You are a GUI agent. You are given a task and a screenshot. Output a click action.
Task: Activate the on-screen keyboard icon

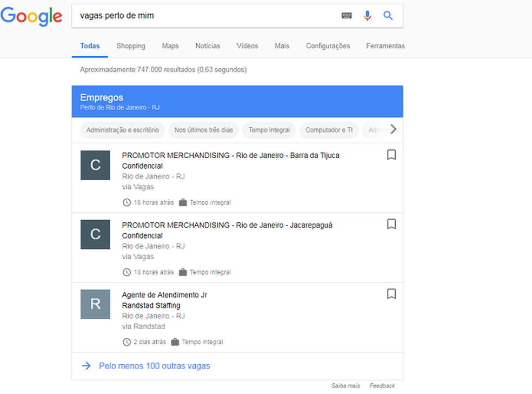pyautogui.click(x=348, y=16)
